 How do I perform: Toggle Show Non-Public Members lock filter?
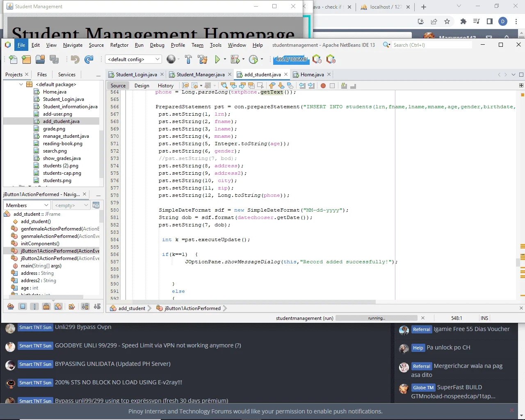tap(46, 306)
